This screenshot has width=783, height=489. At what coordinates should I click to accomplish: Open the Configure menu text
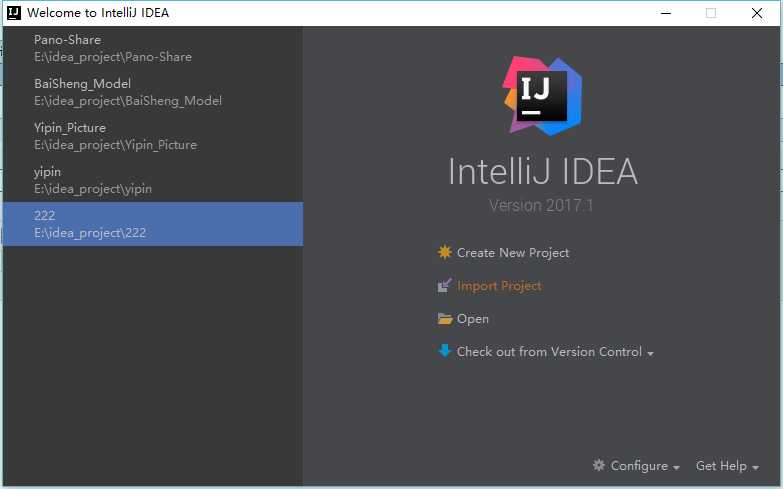(x=639, y=466)
